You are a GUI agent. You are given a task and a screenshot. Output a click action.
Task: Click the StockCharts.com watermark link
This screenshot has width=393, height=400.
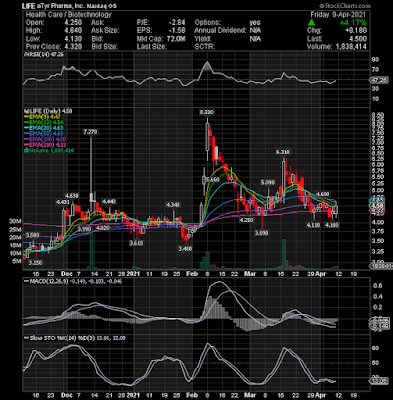point(345,6)
